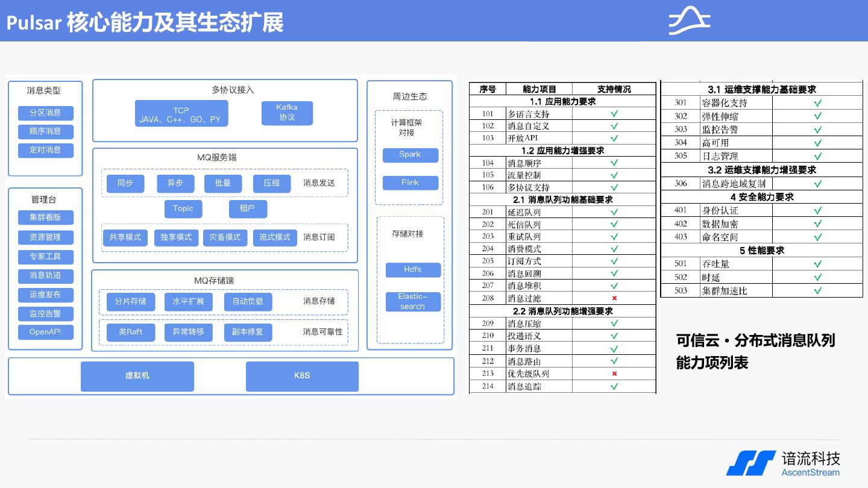
Task: Click the green check for 开放API
Action: (x=614, y=138)
